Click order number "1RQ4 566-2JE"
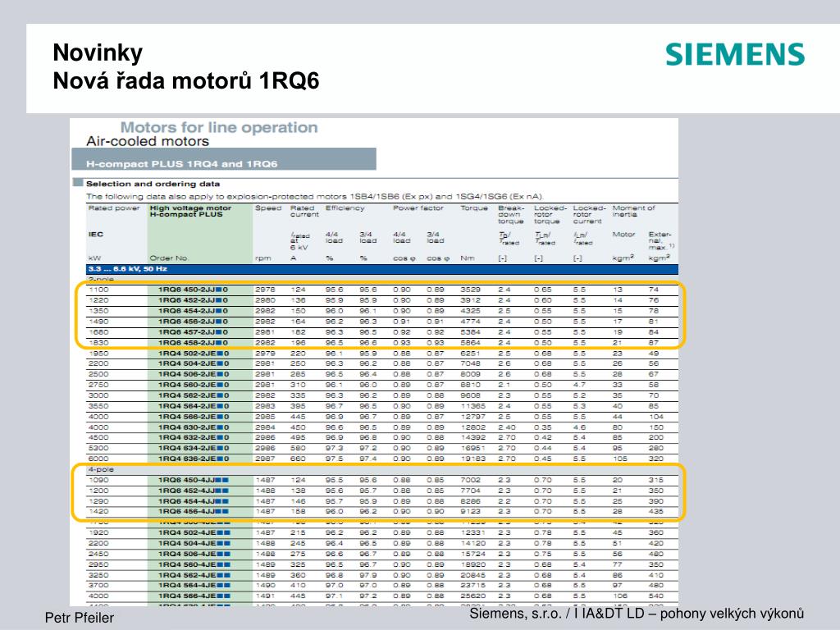840x630 pixels. coord(194,417)
